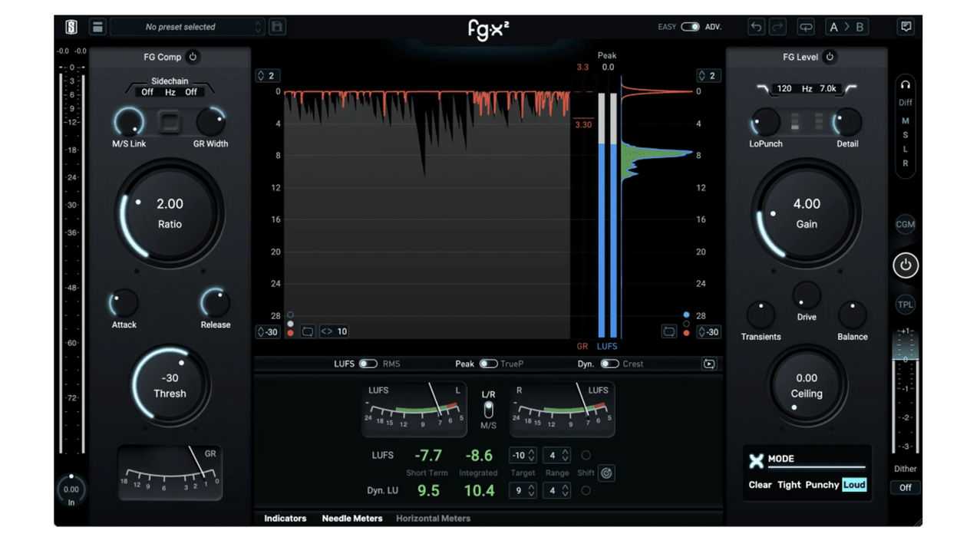The height and width of the screenshot is (537, 980).
Task: Click the Diff monitor option
Action: [x=906, y=103]
